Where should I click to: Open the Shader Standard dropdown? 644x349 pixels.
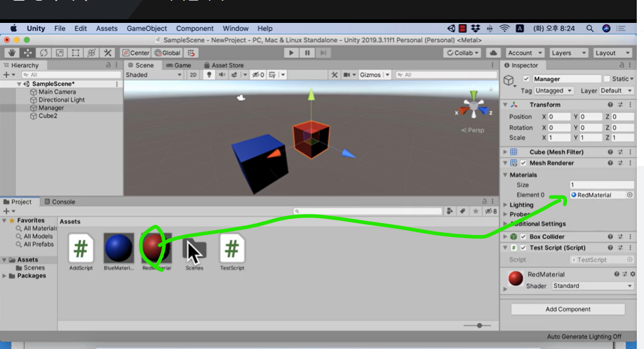[592, 286]
